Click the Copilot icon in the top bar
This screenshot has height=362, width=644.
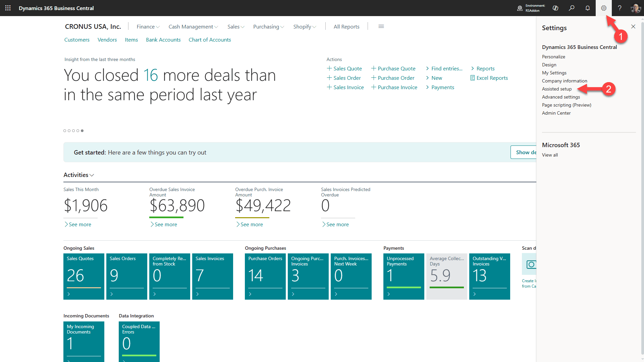(555, 8)
